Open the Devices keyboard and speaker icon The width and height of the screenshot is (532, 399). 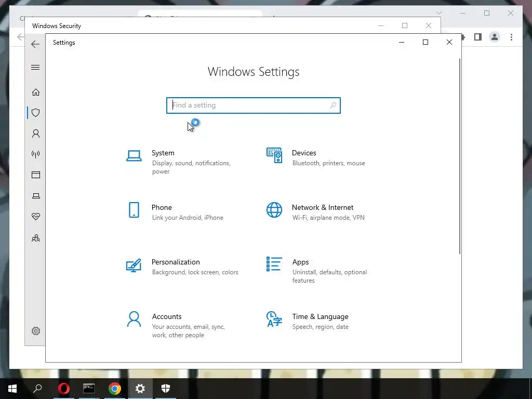274,155
